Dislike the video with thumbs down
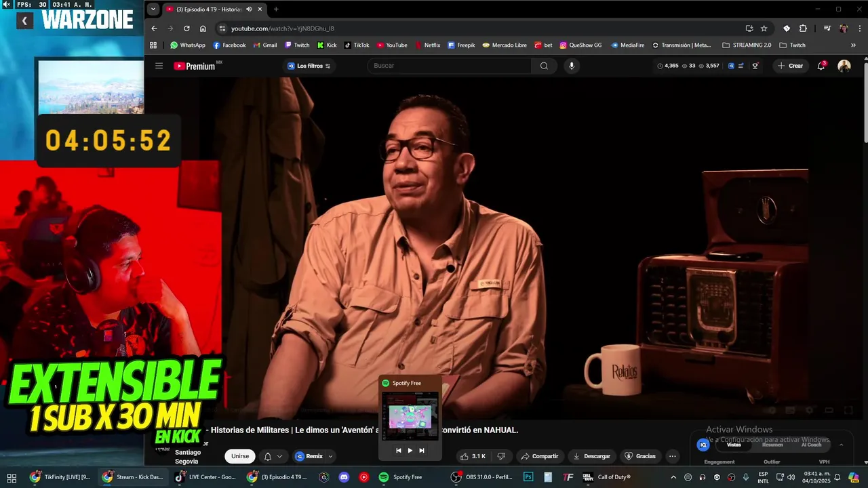The height and width of the screenshot is (488, 868). [502, 456]
